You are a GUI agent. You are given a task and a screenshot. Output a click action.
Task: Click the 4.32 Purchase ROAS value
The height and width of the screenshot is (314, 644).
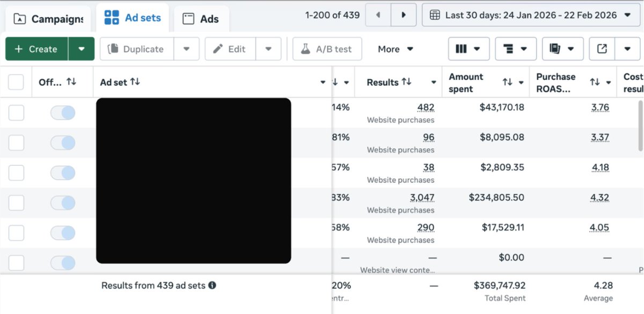coord(600,198)
